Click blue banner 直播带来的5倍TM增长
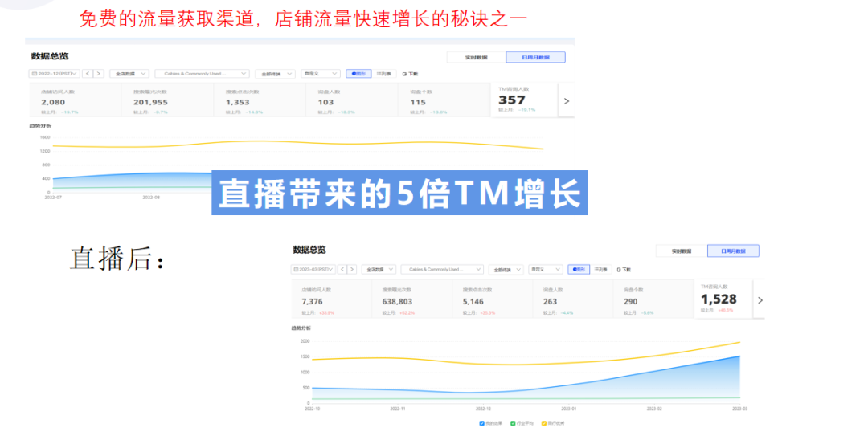The image size is (868, 440). [x=399, y=193]
